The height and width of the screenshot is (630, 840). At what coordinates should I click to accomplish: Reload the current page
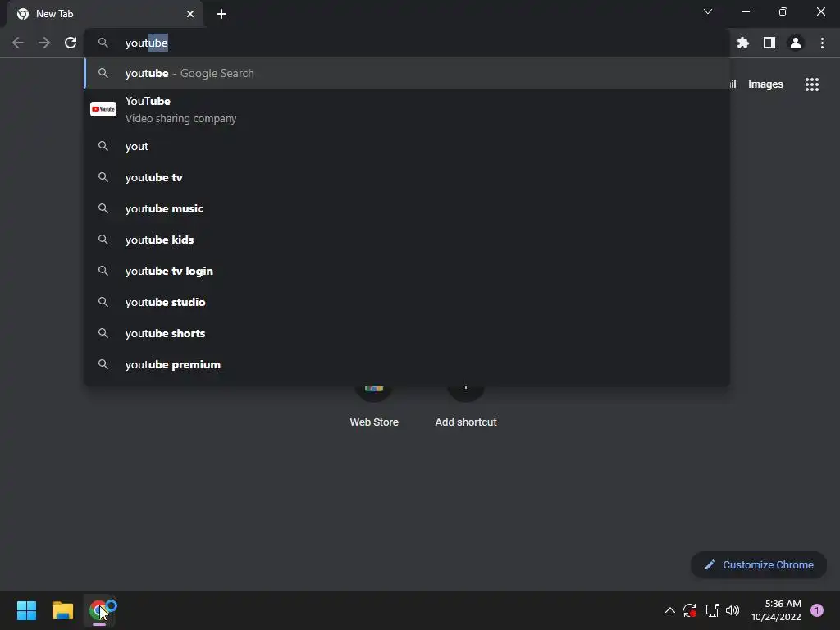coord(71,43)
